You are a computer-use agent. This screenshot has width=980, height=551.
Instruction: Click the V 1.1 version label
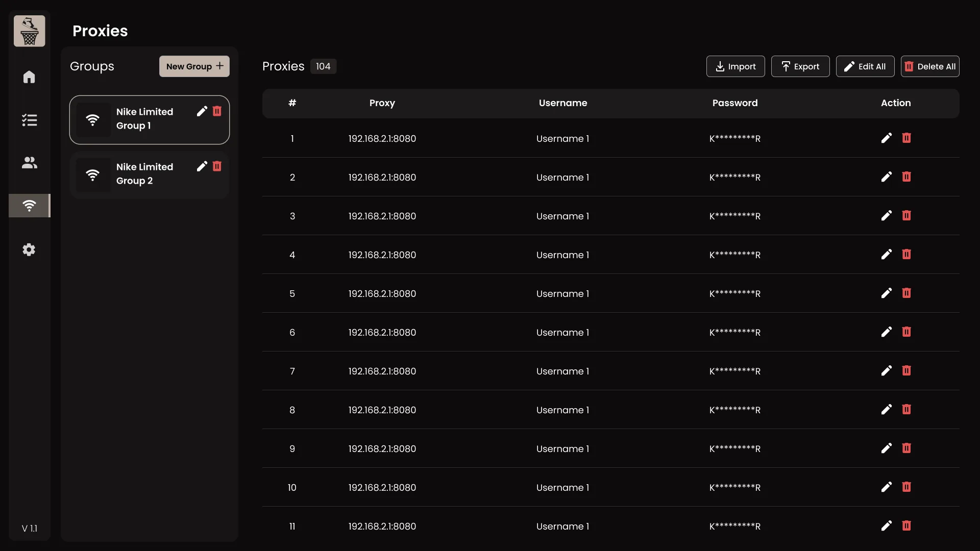[30, 529]
